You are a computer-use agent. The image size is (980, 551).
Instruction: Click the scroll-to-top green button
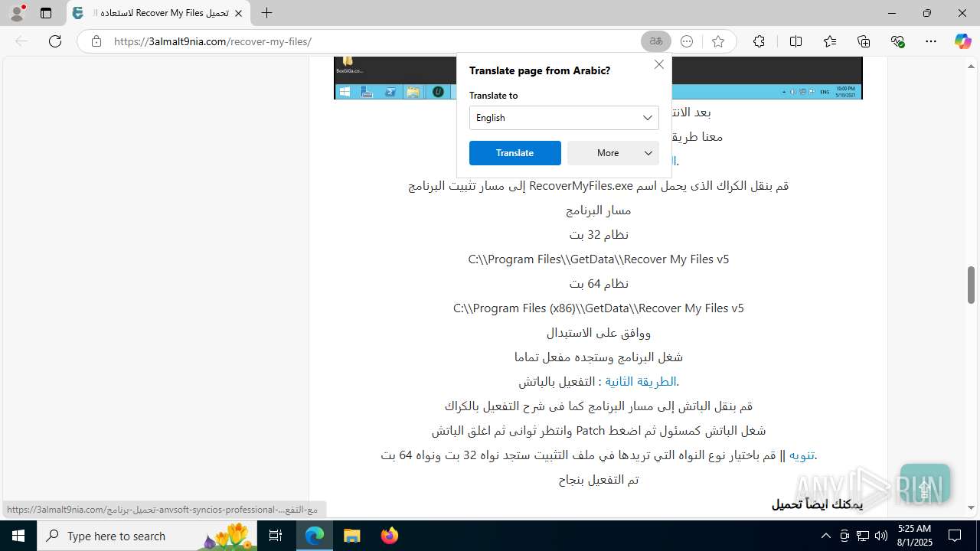(925, 485)
